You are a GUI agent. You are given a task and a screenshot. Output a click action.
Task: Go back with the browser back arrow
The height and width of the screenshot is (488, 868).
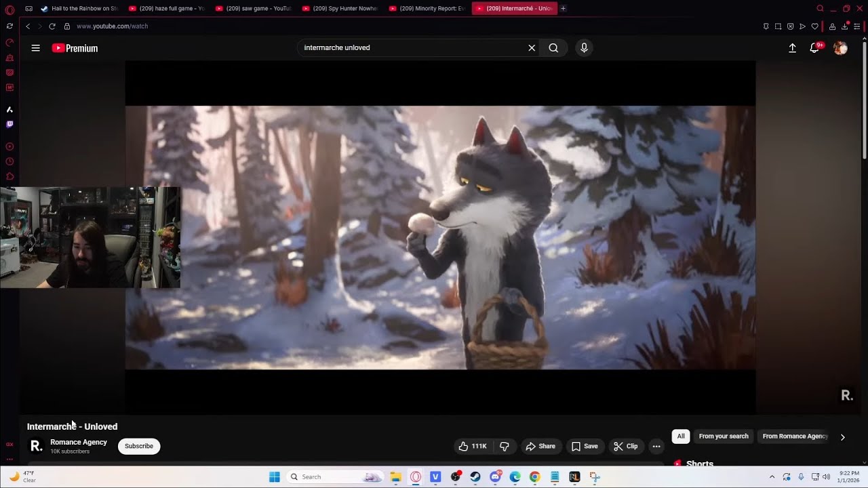[28, 26]
